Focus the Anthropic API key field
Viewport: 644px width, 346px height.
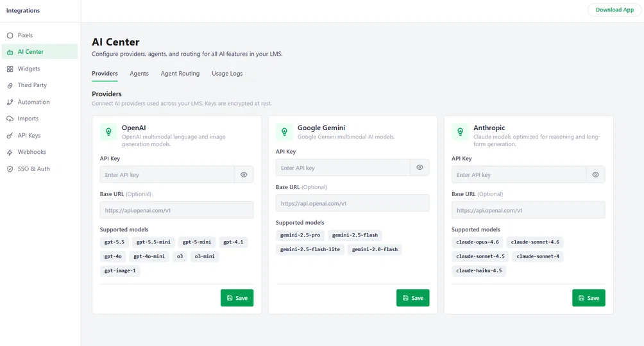[519, 175]
